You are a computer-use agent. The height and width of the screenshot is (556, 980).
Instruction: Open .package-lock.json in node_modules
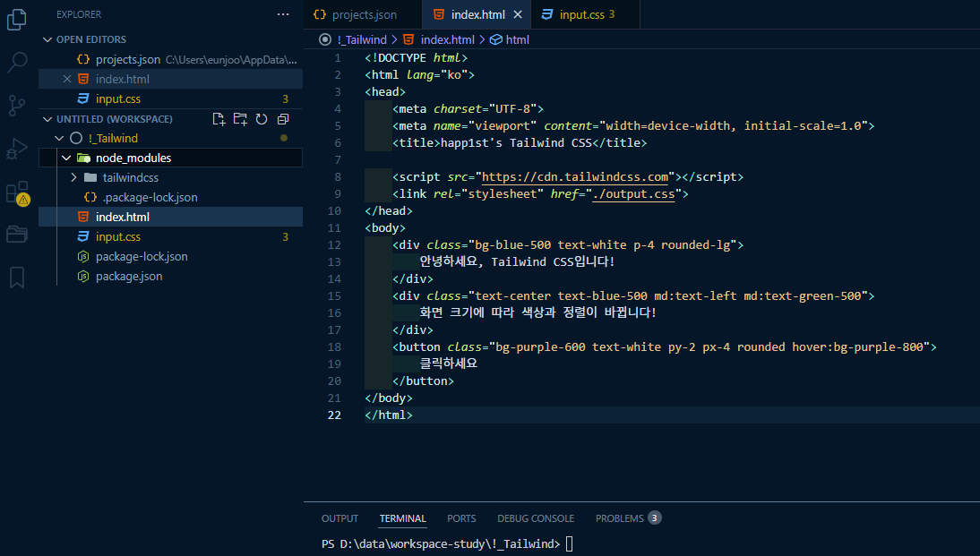click(170, 197)
